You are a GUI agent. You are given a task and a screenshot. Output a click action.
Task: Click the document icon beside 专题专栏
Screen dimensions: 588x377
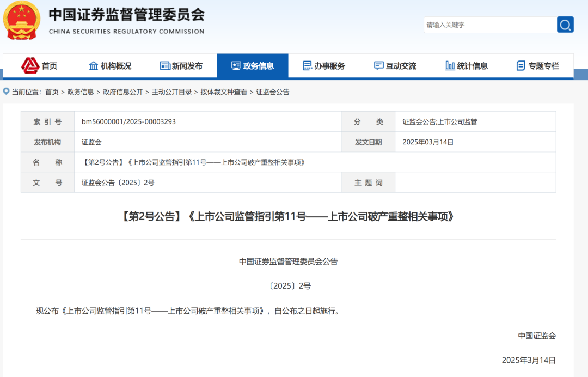(x=521, y=66)
